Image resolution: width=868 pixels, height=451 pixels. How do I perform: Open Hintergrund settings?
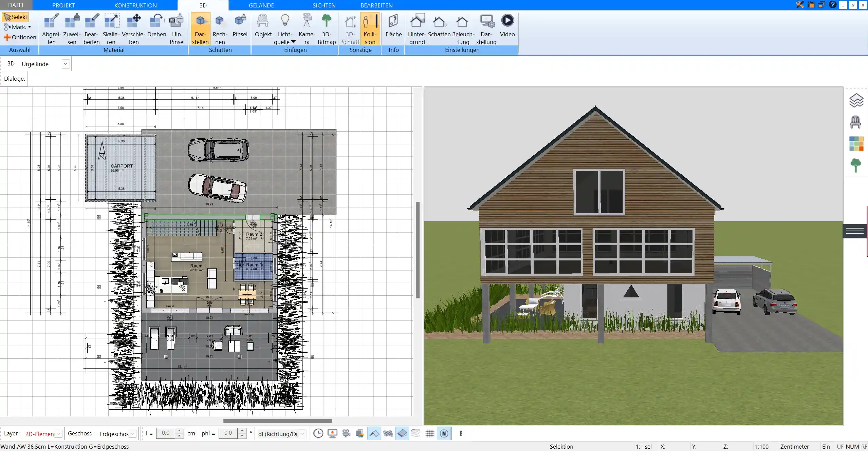pyautogui.click(x=417, y=29)
